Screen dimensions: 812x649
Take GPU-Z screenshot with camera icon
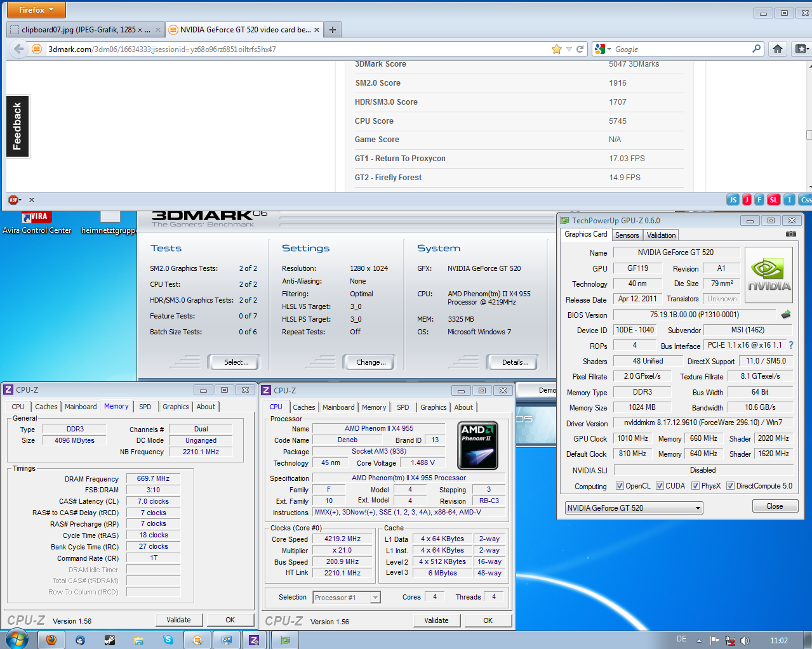tap(790, 234)
